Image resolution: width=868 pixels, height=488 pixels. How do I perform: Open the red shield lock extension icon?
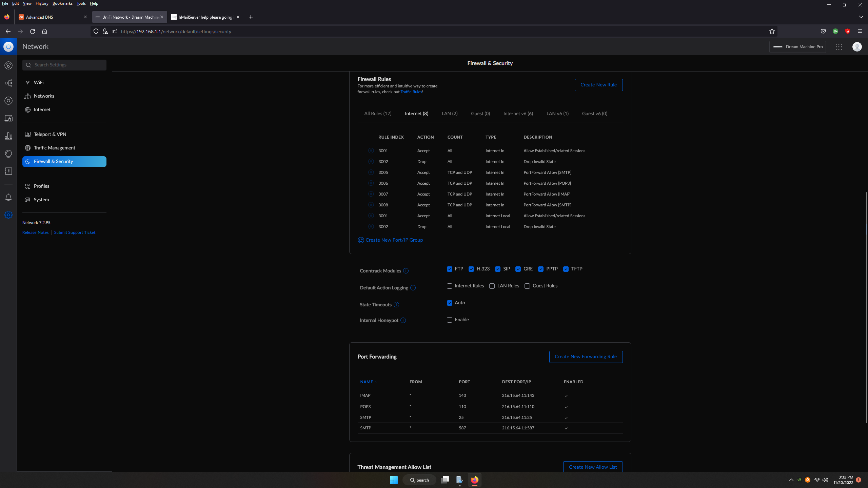[848, 32]
